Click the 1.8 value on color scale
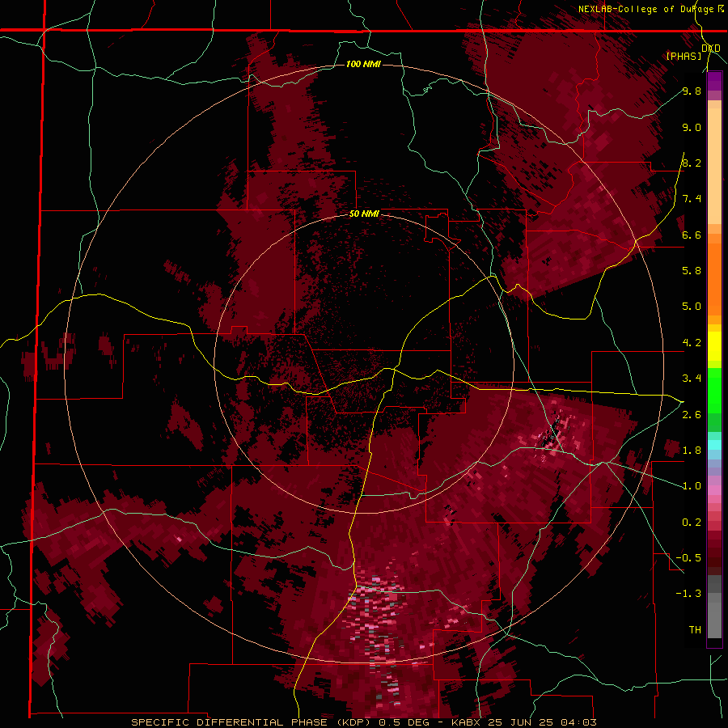The image size is (728, 728). 692,451
